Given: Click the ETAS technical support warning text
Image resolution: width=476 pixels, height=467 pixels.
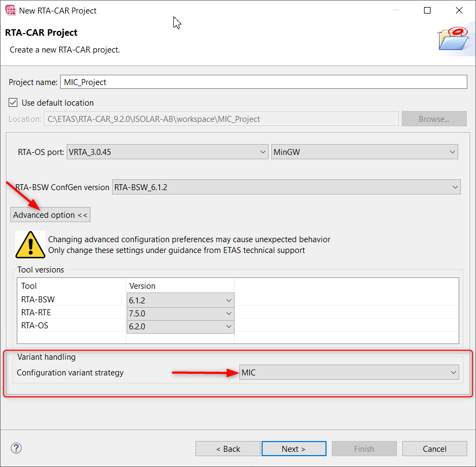Looking at the screenshot, I should click(x=177, y=250).
